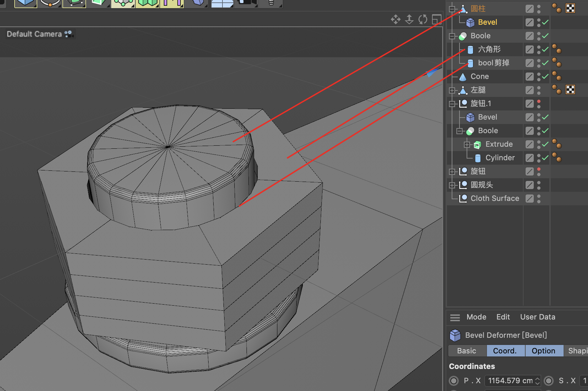This screenshot has width=588, height=391.
Task: Click the viewport dolly/zoom arrow icon
Action: (409, 19)
